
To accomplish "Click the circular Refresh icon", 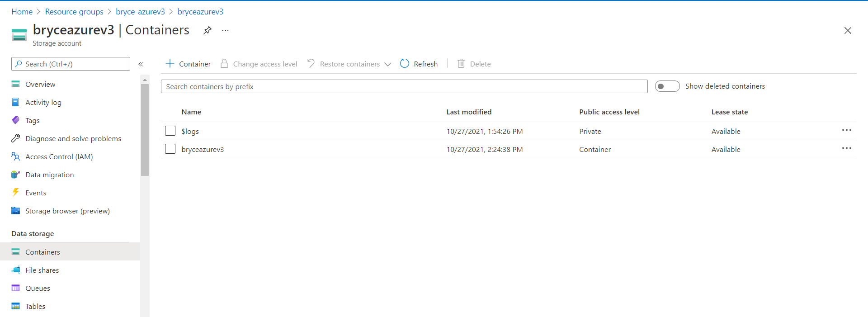I will [405, 64].
